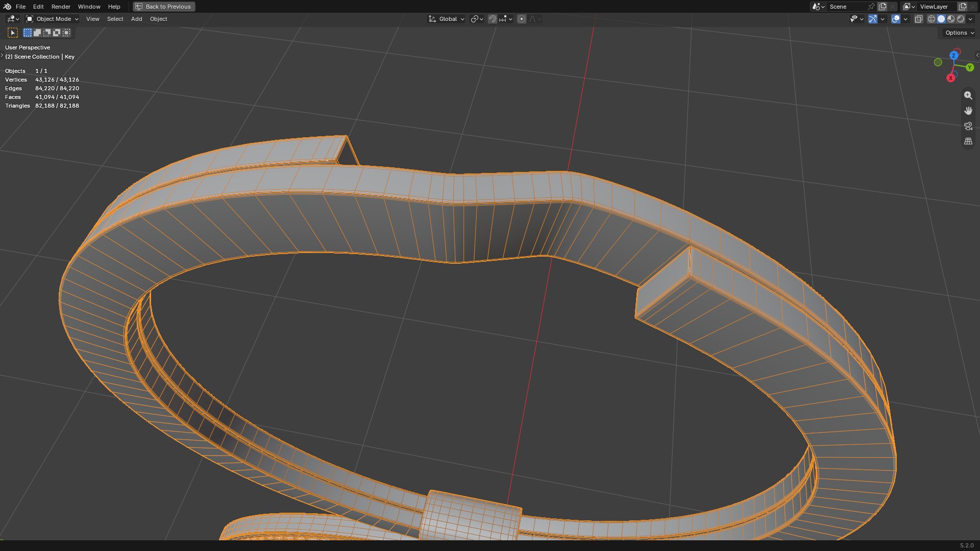Expand the sidebar with the edge arrow

977,55
